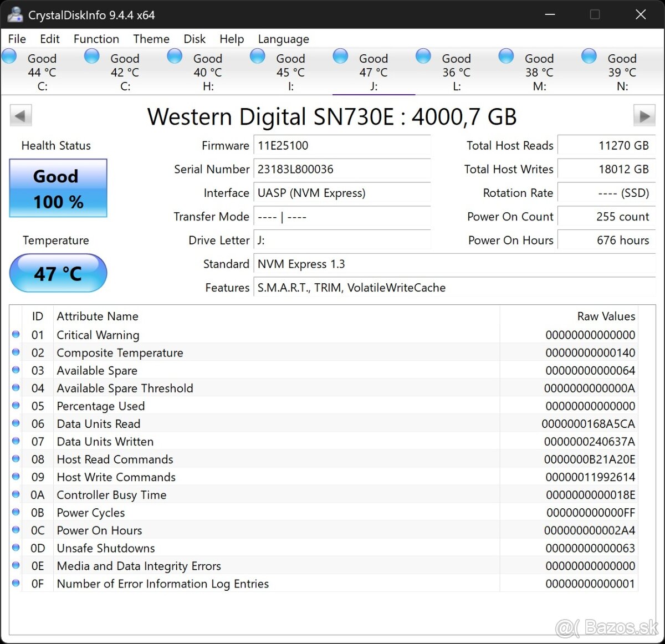
Task: Select the Data Units Read attribute row
Action: pyautogui.click(x=222, y=423)
